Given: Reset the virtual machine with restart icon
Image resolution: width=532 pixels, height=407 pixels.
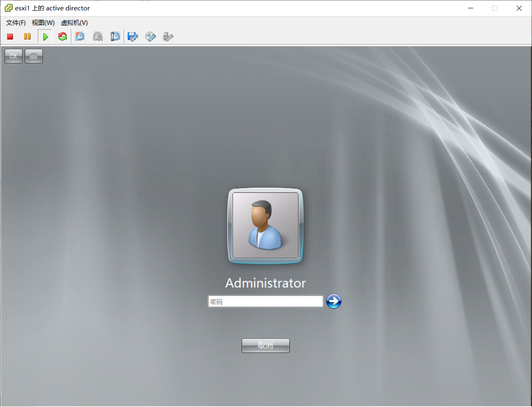Looking at the screenshot, I should tap(63, 36).
